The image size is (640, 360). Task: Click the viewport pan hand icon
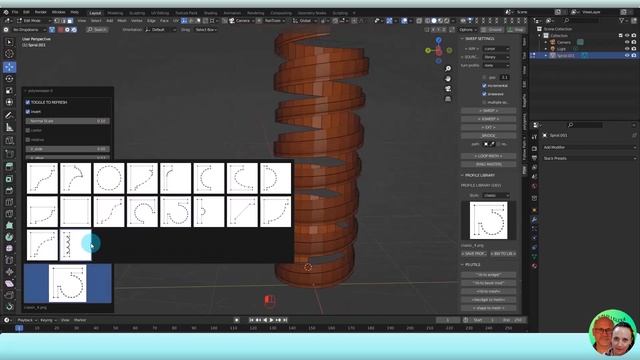point(448,79)
